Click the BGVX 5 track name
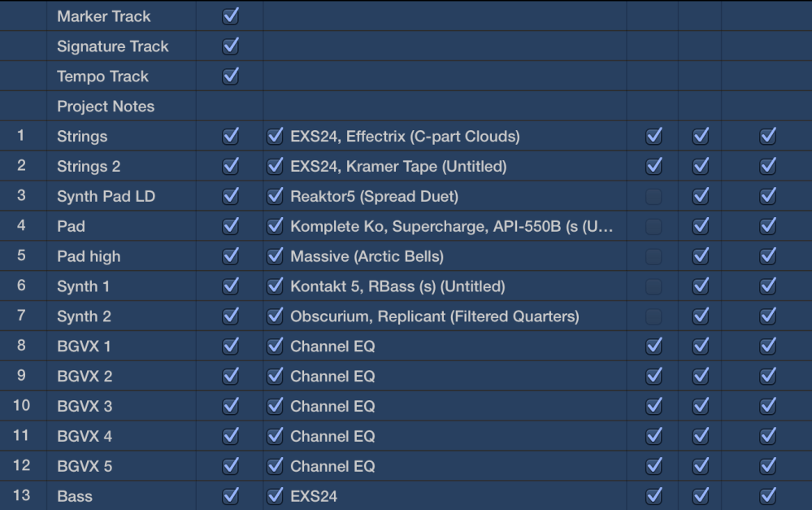Screen dimensions: 812x510 click(85, 466)
